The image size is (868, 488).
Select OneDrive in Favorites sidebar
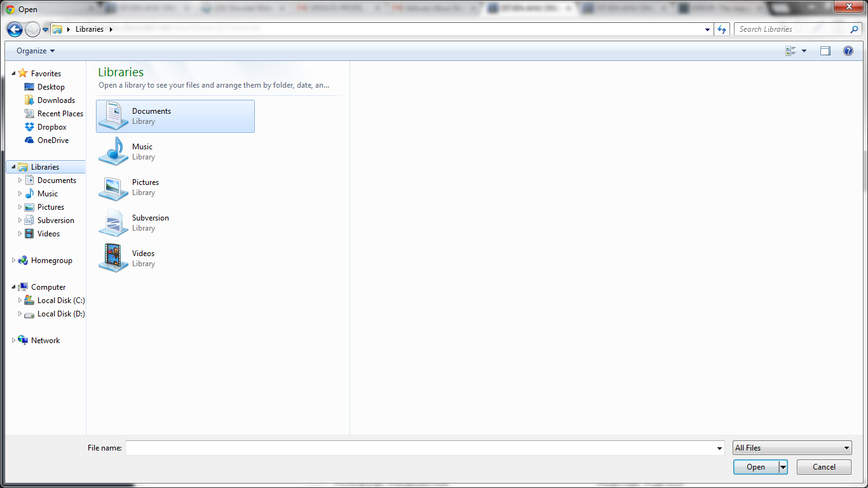point(53,140)
